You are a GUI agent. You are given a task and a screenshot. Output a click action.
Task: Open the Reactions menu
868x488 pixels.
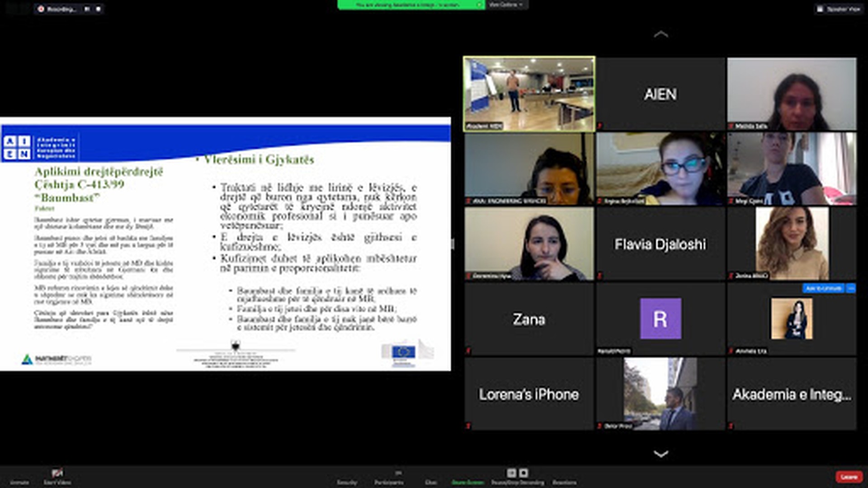click(x=564, y=477)
